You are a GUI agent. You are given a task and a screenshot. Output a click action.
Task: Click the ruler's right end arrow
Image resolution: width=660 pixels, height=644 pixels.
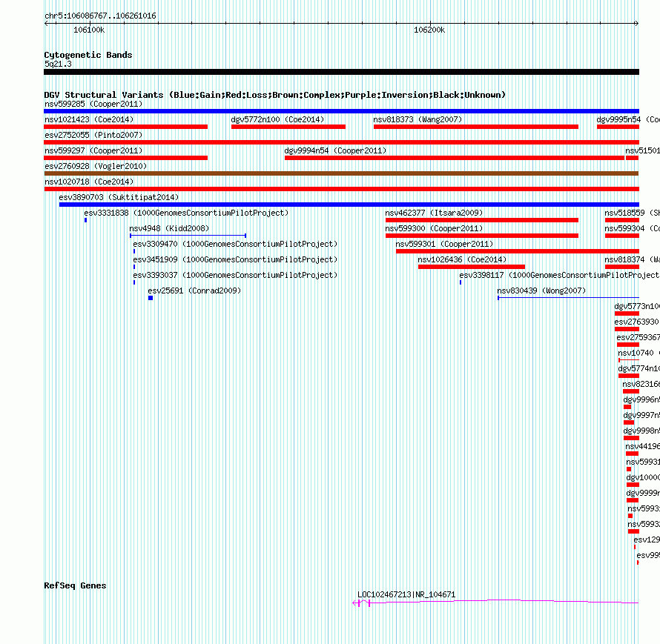(636, 24)
